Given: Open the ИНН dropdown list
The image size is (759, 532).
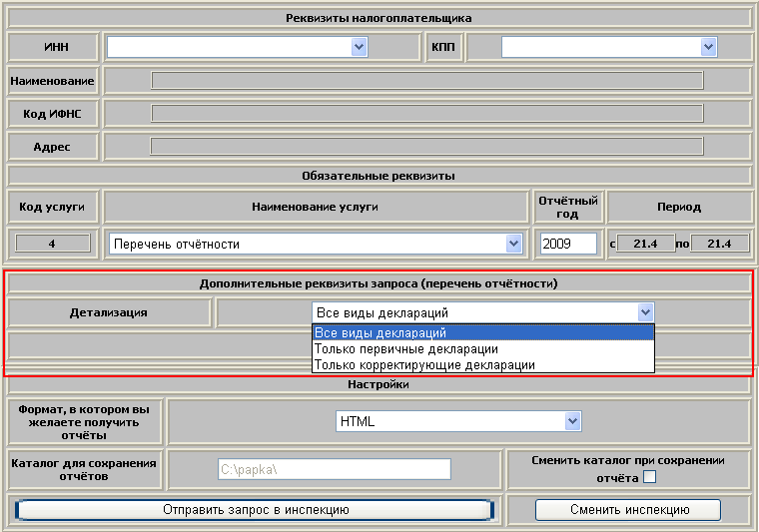Looking at the screenshot, I should point(359,47).
